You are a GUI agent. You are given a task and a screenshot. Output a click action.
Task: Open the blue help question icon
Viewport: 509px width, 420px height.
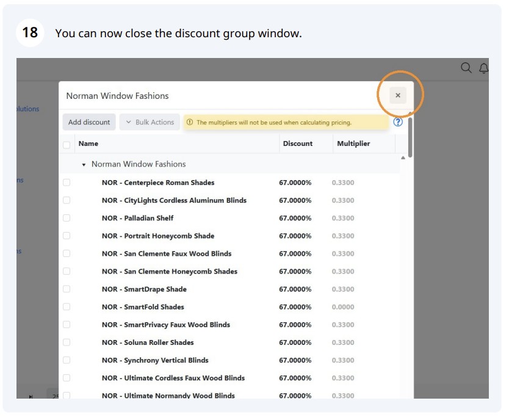pos(398,122)
